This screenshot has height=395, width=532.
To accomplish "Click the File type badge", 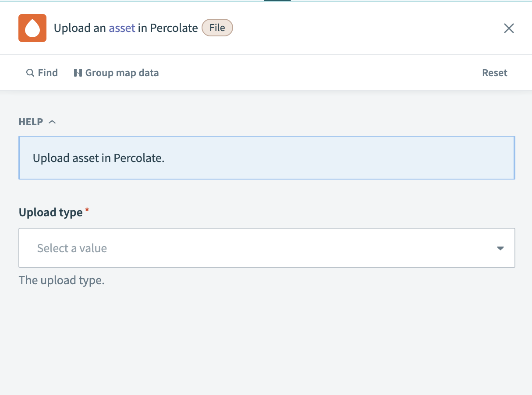I will [217, 27].
